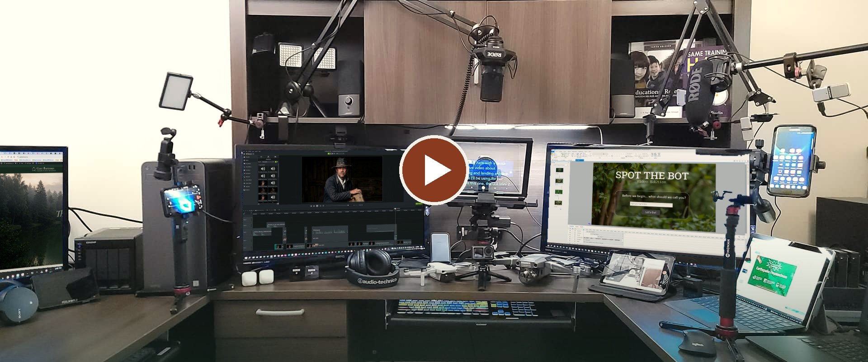Select the first slide thumbnail in the presentation slide panel

coord(559,169)
